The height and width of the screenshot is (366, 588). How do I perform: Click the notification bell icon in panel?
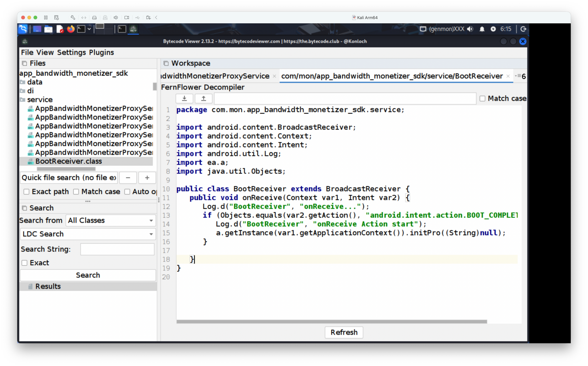[x=482, y=29]
